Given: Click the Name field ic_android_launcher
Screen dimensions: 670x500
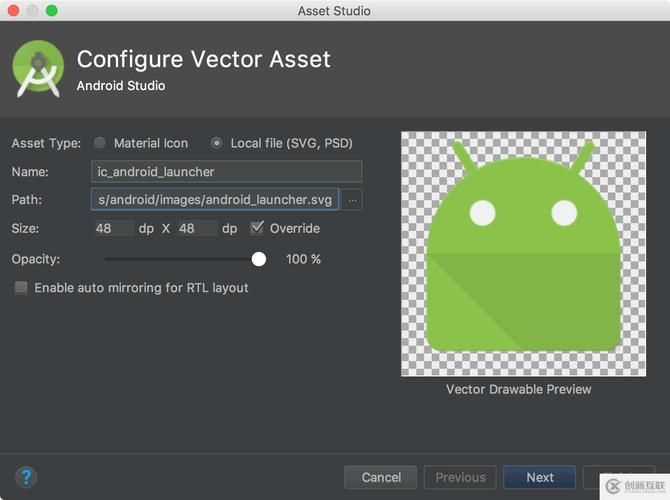Looking at the screenshot, I should (226, 172).
